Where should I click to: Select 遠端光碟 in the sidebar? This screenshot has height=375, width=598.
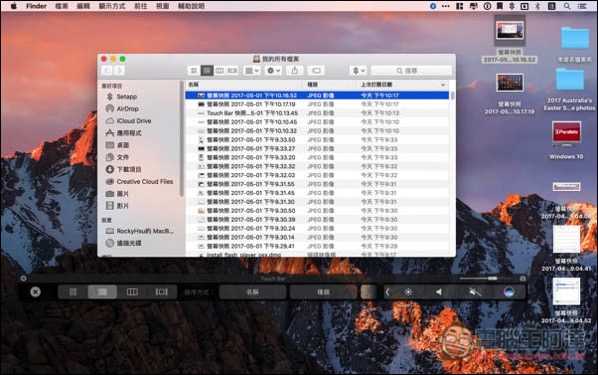point(124,243)
